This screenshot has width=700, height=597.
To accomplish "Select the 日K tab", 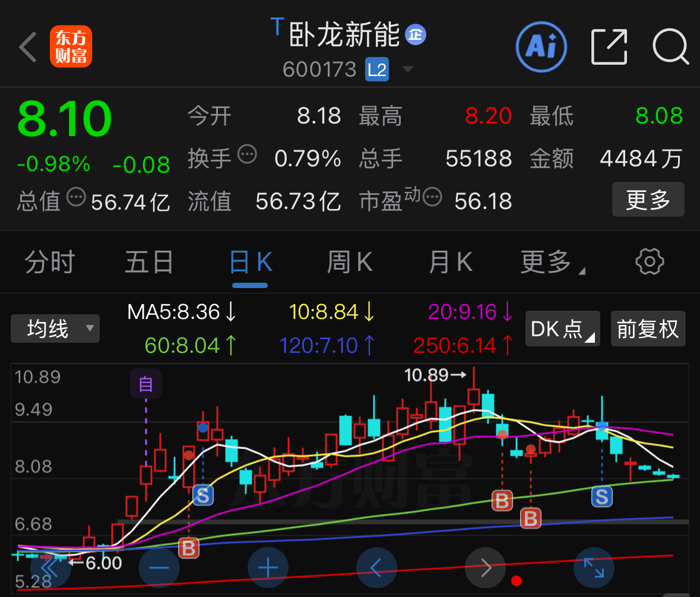I will pos(251,262).
